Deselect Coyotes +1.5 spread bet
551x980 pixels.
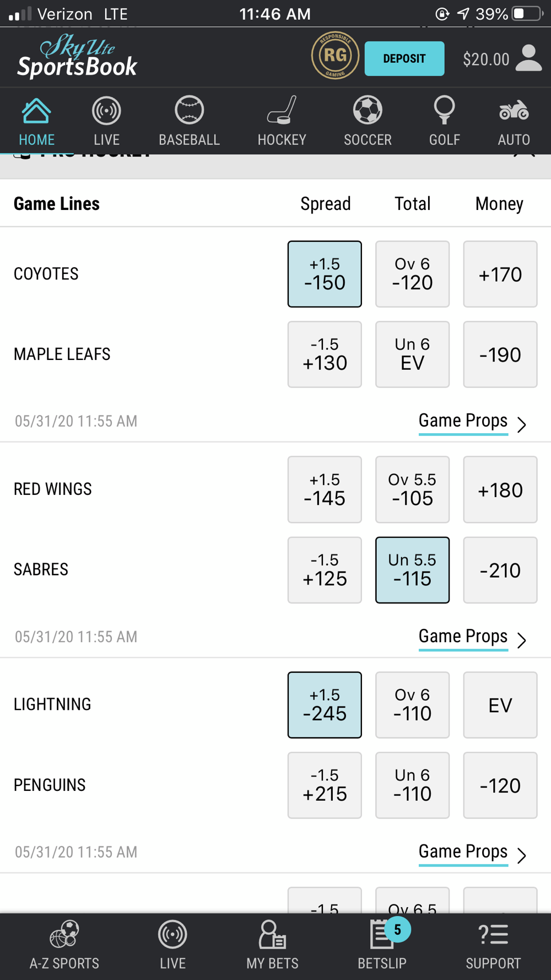[325, 274]
